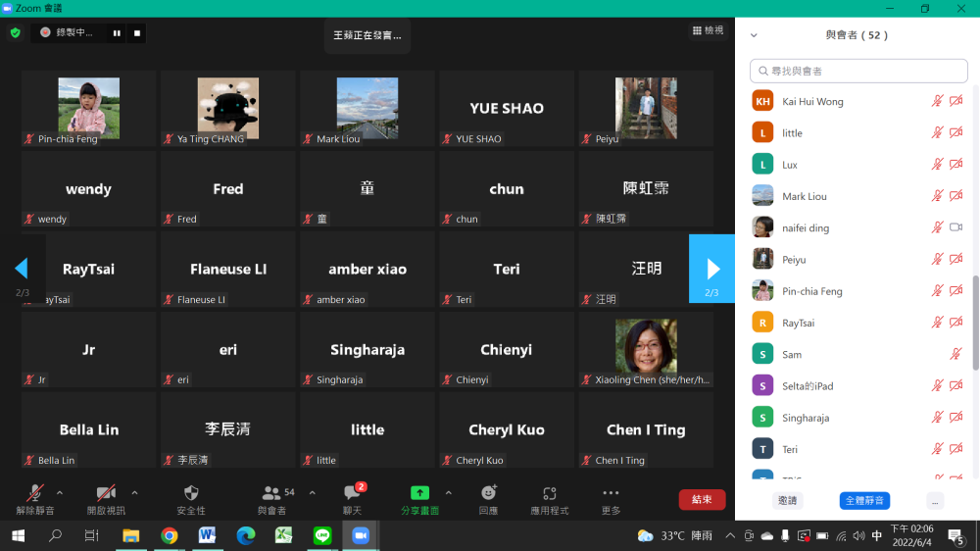Open the Apps (應用程式) icon

click(550, 493)
